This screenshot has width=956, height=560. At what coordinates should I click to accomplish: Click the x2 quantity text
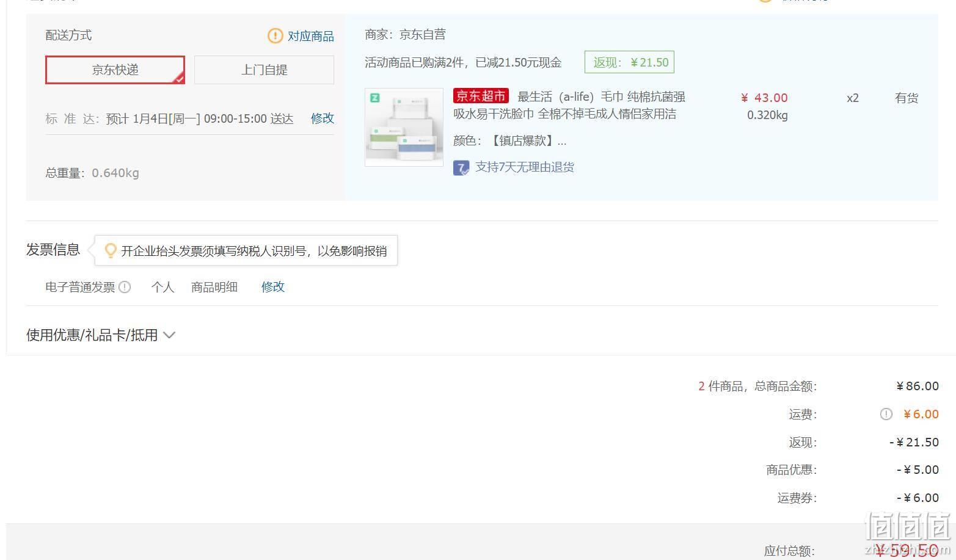point(853,98)
